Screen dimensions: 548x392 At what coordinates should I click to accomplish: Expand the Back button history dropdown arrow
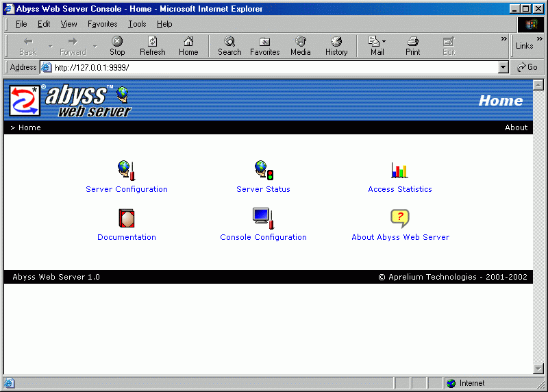point(50,46)
